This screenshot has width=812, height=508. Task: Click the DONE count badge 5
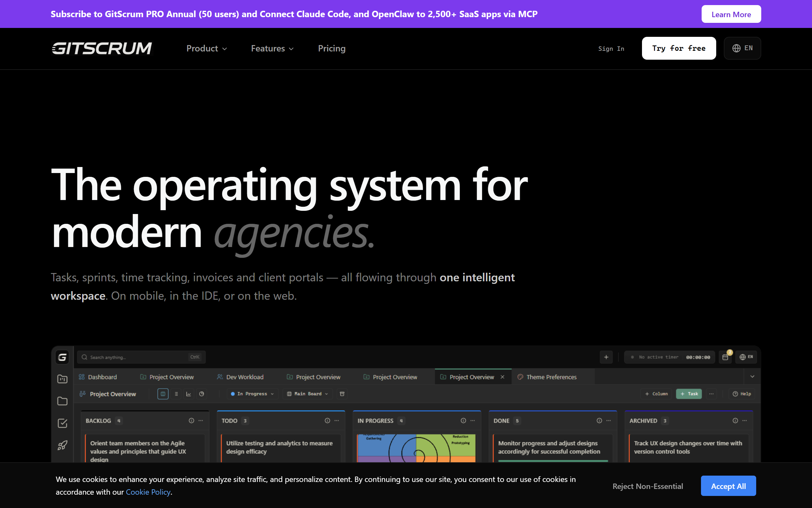[x=517, y=421]
